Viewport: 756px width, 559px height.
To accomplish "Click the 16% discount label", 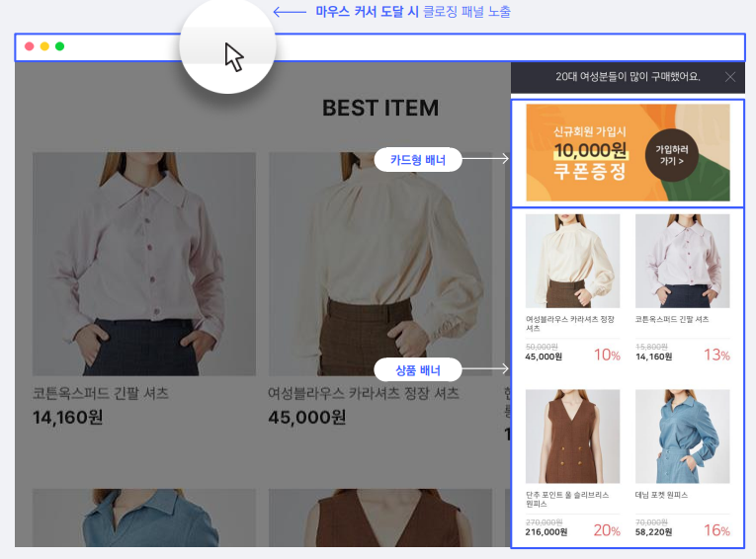I will [x=716, y=530].
